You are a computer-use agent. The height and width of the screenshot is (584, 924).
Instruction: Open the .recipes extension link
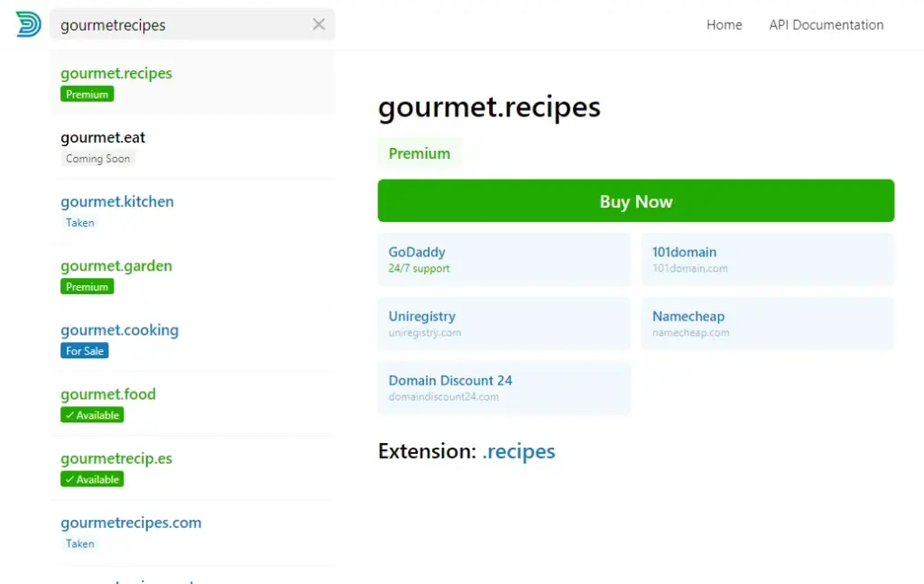(519, 451)
